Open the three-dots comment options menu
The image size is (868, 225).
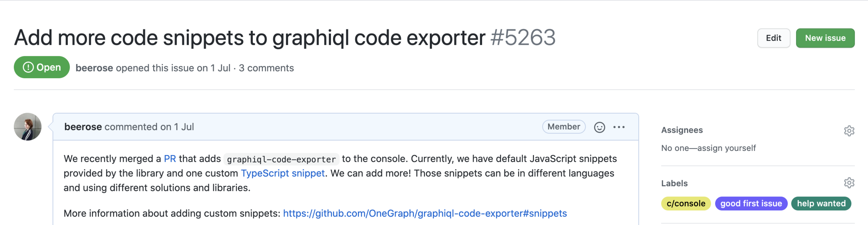coord(619,127)
